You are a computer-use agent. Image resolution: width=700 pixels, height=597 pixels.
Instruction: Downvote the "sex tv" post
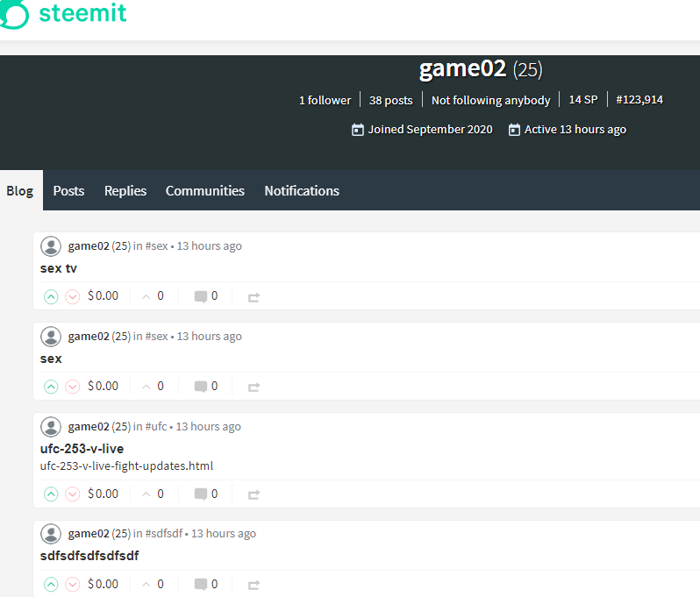click(x=72, y=296)
